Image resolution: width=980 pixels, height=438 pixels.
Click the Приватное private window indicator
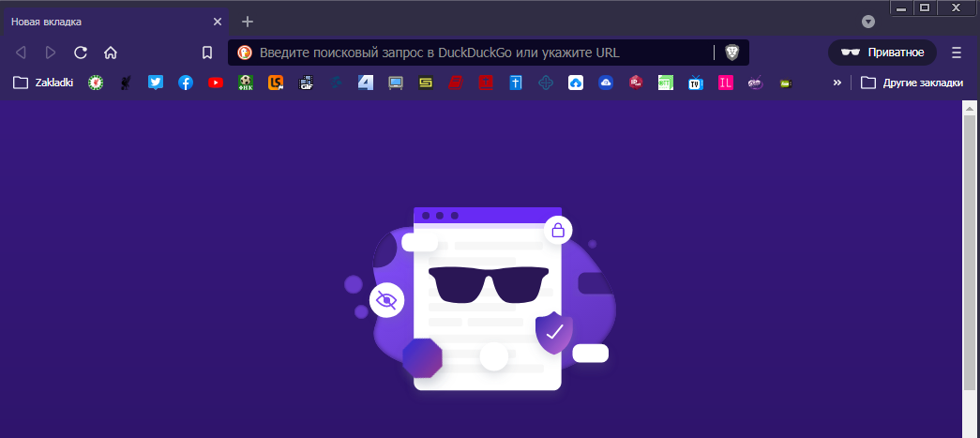click(882, 53)
